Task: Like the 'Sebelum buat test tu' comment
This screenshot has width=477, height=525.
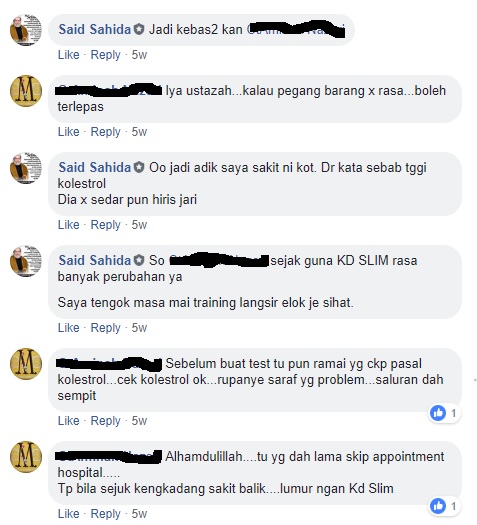Action: click(x=69, y=421)
